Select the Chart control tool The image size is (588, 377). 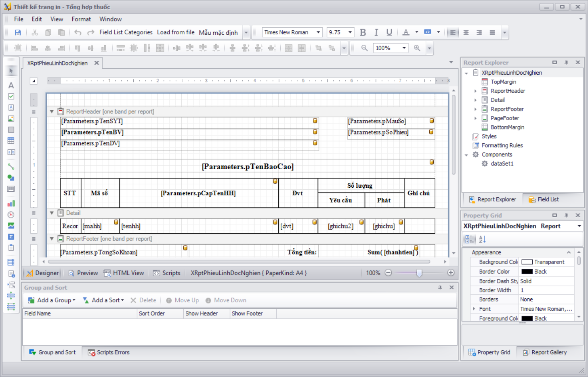pyautogui.click(x=11, y=203)
